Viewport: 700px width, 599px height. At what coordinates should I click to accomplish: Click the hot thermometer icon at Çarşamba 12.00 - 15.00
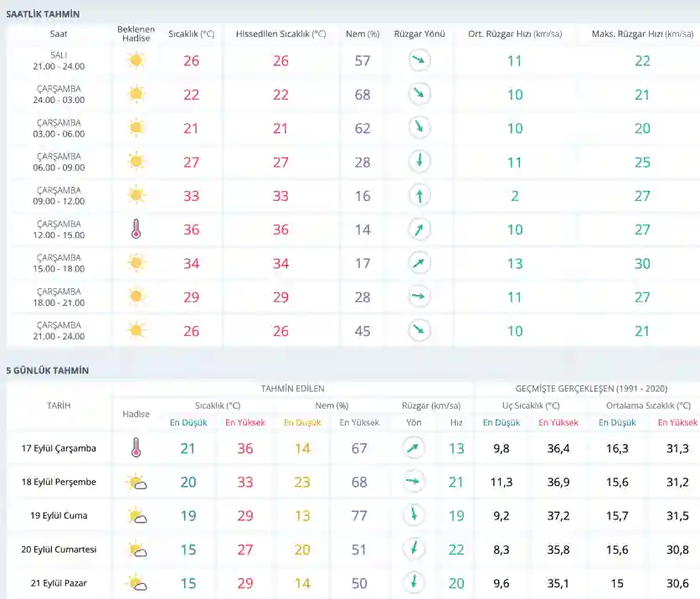[136, 230]
